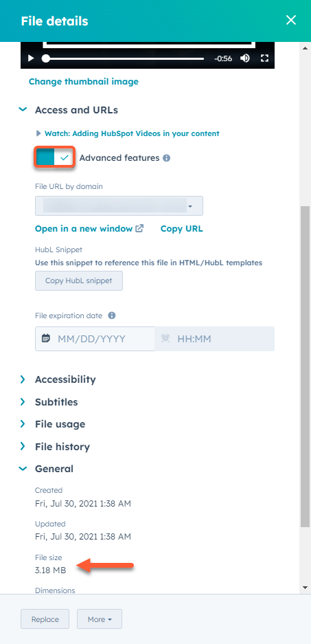Open the More dropdown menu

pos(100,619)
